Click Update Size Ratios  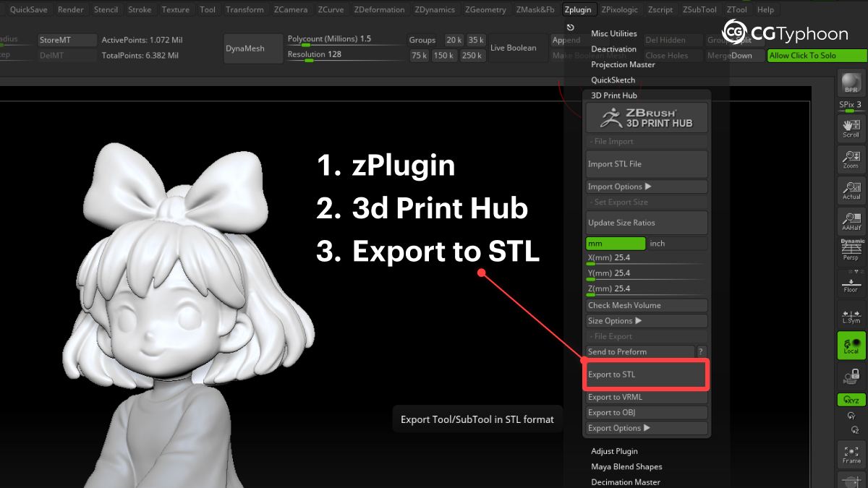[647, 223]
